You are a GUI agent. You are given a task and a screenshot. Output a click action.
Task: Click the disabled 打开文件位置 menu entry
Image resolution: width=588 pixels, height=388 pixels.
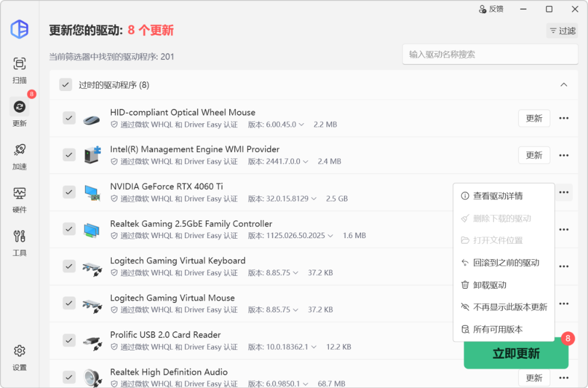[x=504, y=240]
